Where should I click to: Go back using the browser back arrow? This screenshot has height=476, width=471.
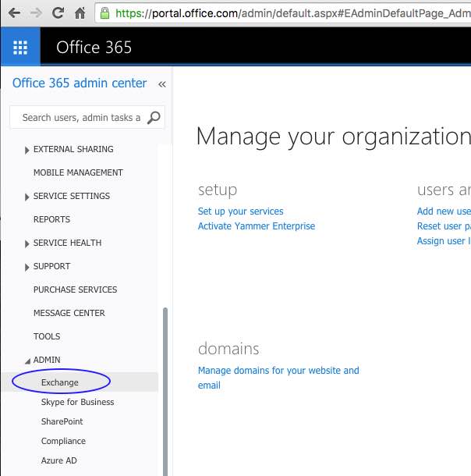pyautogui.click(x=14, y=13)
